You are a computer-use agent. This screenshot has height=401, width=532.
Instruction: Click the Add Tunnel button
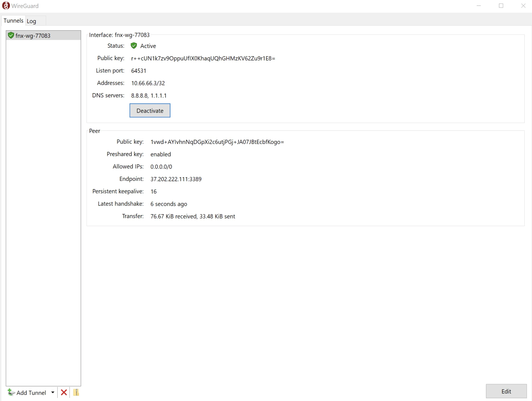27,392
